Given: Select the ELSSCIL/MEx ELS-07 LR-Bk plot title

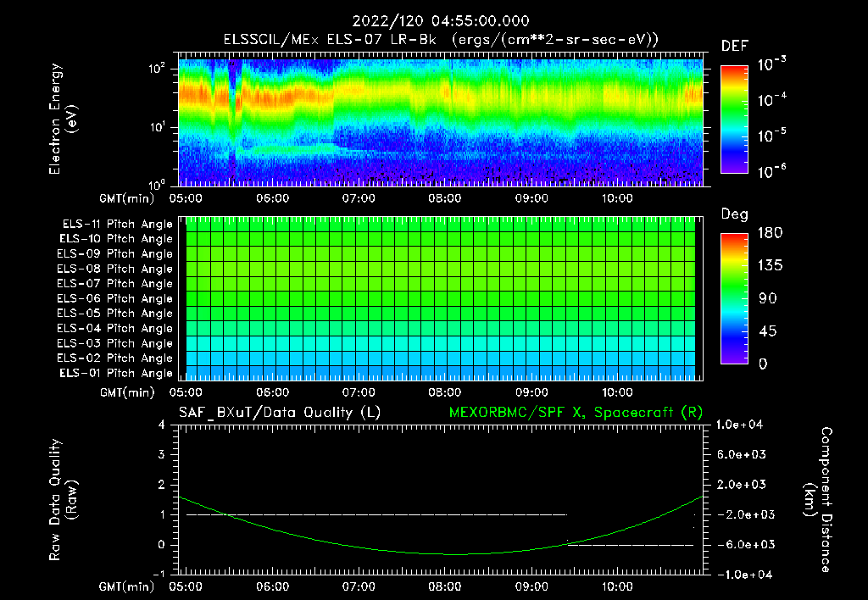Looking at the screenshot, I should 441,40.
